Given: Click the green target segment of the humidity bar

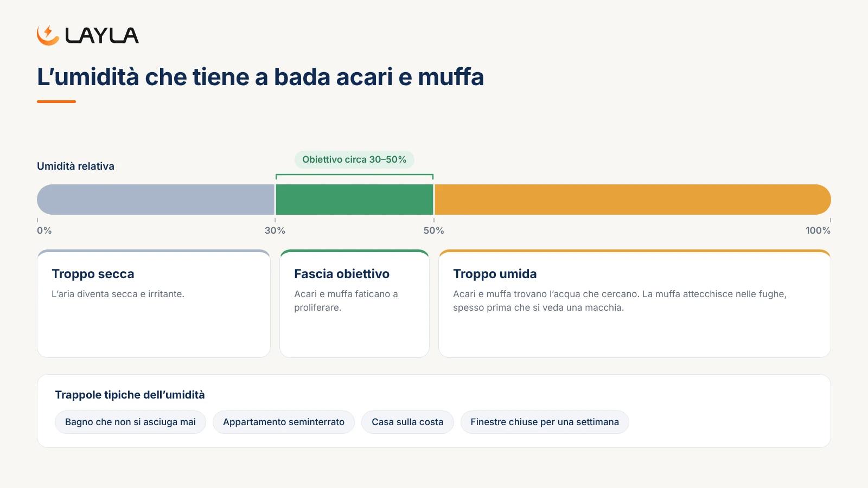Looking at the screenshot, I should click(354, 200).
